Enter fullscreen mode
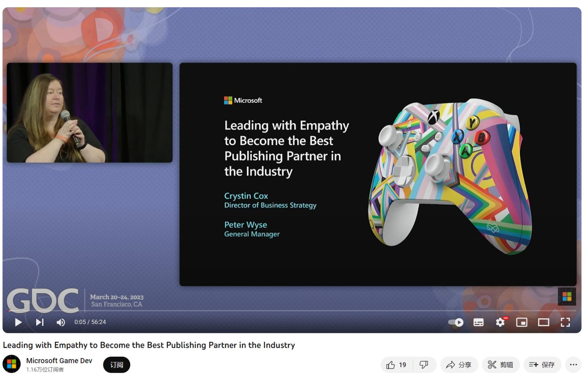Viewport: 588px width, 378px height. tap(565, 322)
